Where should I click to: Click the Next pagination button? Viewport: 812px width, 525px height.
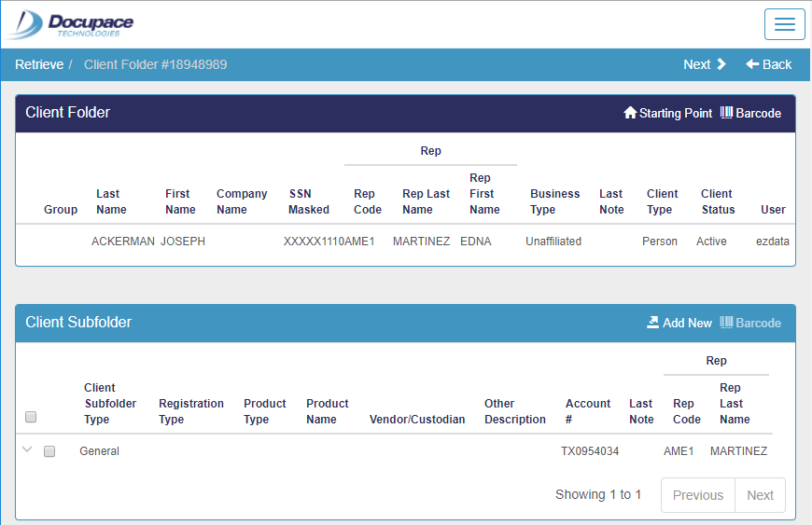click(760, 495)
